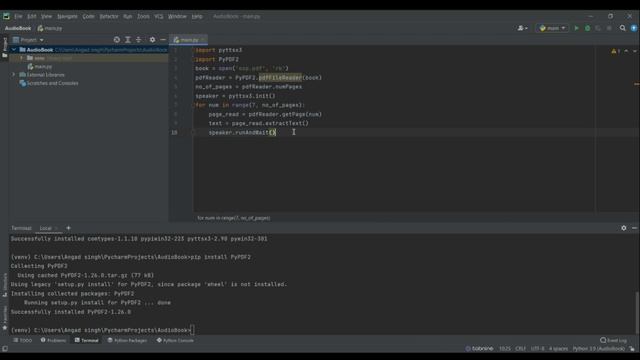640x360 pixels.
Task: Select opened file locate icon in Project panel
Action: [117, 40]
